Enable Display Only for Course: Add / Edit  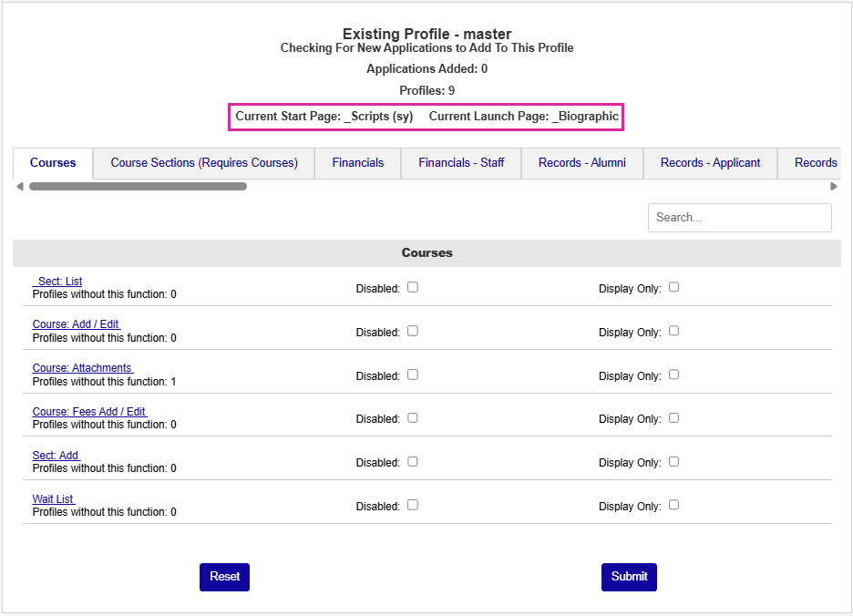click(674, 331)
